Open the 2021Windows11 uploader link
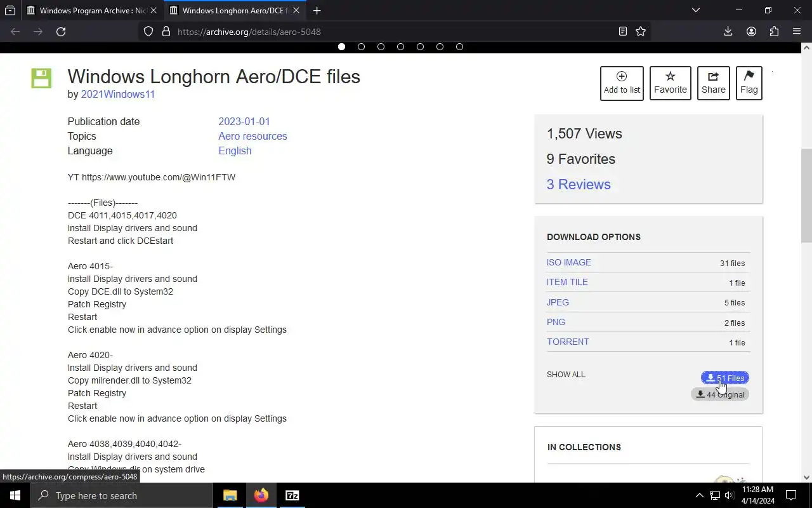 (x=117, y=94)
